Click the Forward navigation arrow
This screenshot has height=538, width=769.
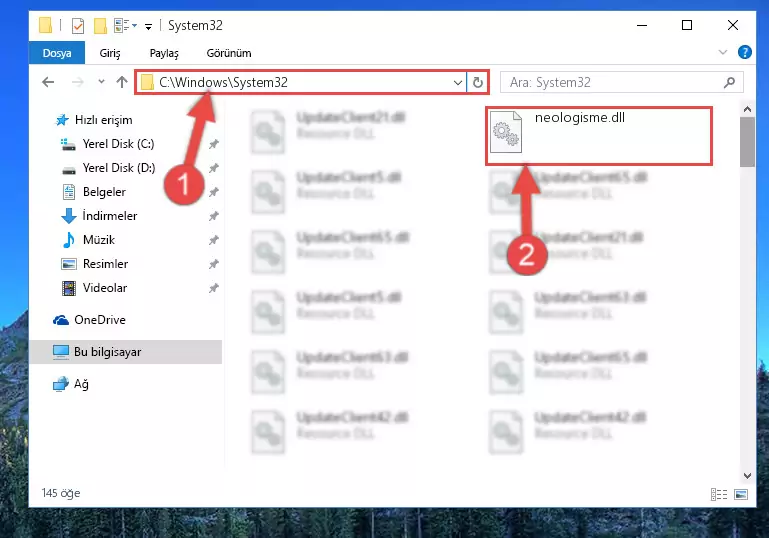click(77, 82)
